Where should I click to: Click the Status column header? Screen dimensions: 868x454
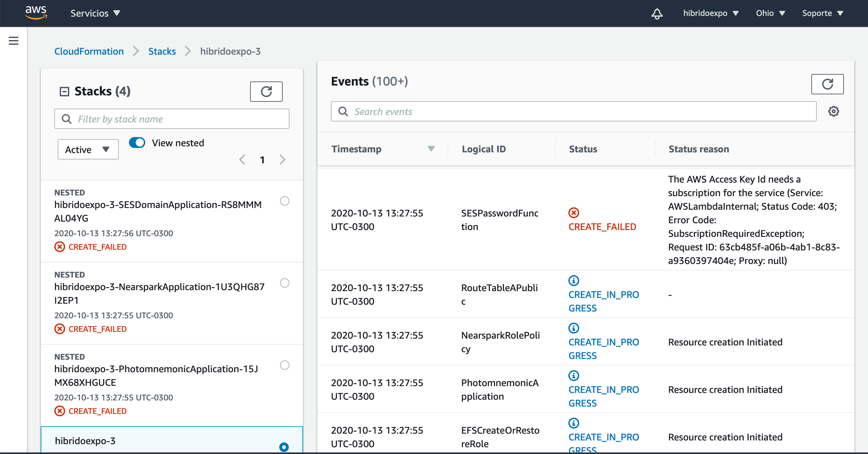583,149
